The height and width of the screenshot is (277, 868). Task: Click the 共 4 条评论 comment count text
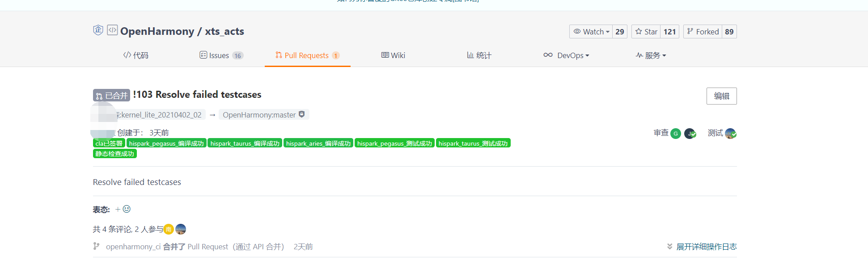tap(112, 229)
